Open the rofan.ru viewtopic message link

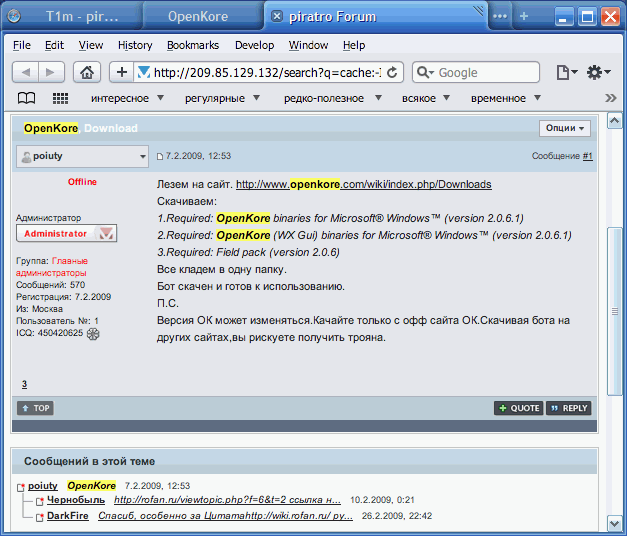[227, 500]
